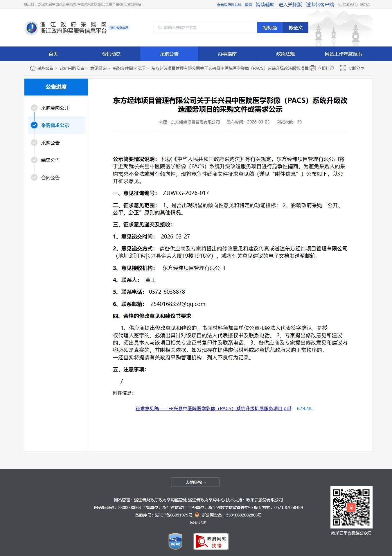Select the 采购公告 step in the progress list
Image resolution: width=392 pixels, height=556 pixels.
pos(50,143)
